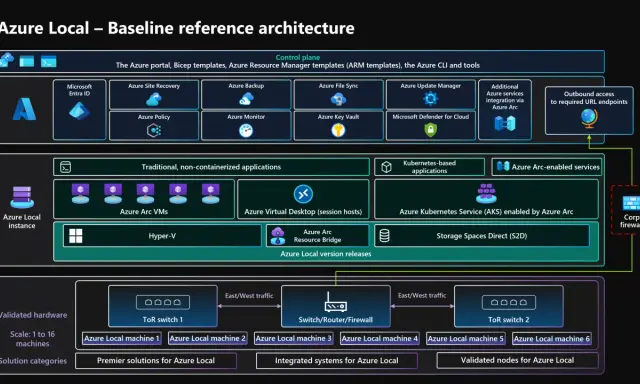Click the corporate firewall icon
The image size is (640, 384).
tap(631, 203)
